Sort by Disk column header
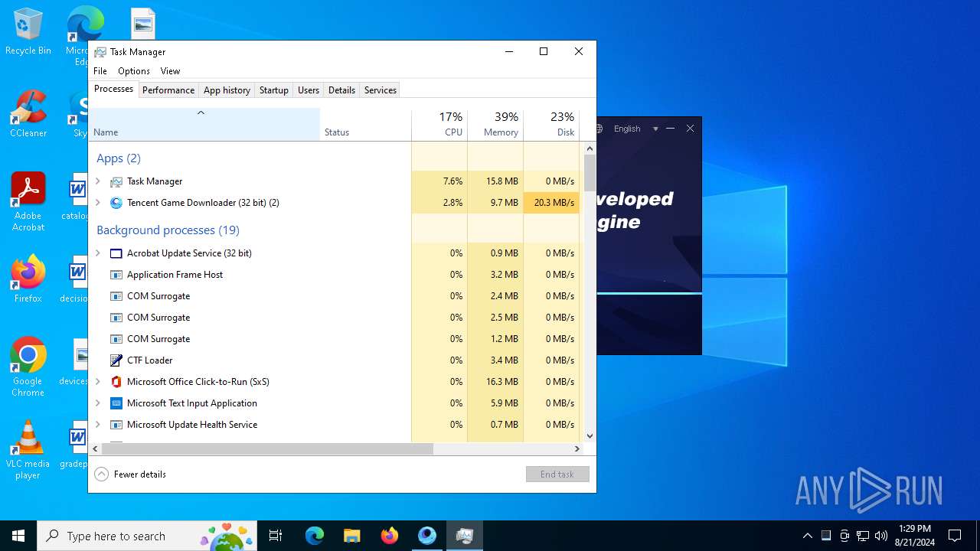 click(x=551, y=125)
